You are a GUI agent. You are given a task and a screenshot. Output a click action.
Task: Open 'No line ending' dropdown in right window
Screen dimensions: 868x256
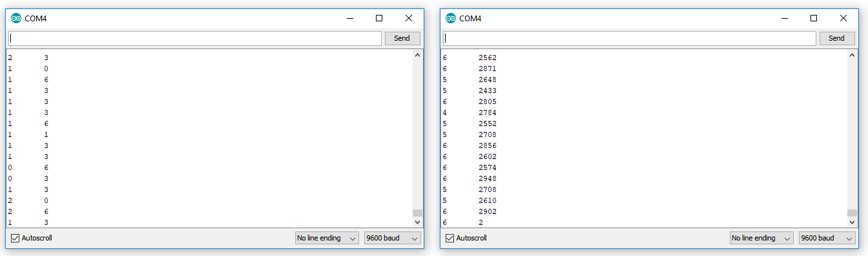tap(761, 238)
